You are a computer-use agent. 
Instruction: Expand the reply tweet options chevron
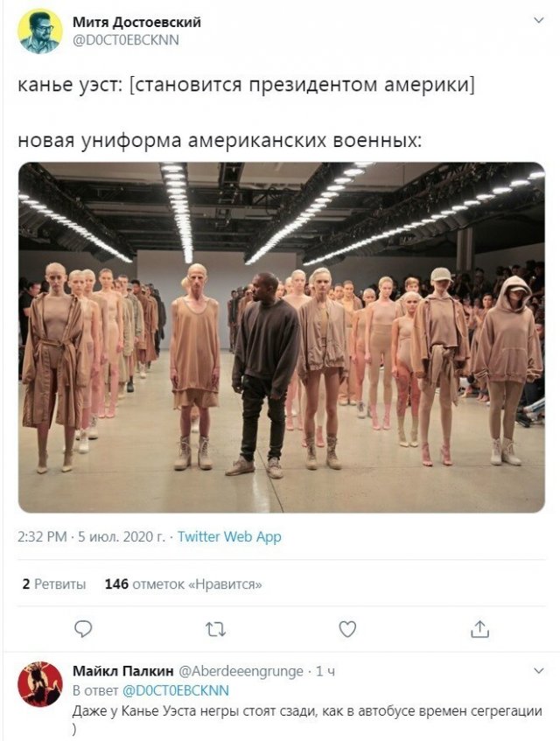[538, 671]
